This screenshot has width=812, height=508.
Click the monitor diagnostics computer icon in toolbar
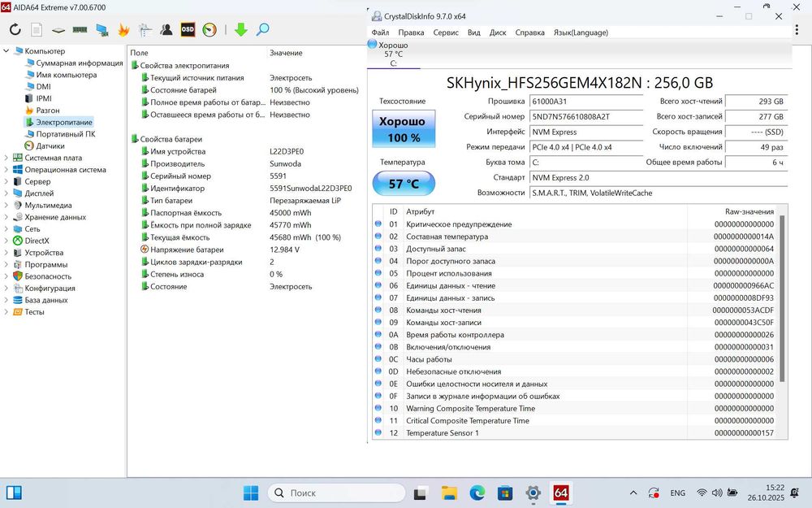[x=102, y=30]
